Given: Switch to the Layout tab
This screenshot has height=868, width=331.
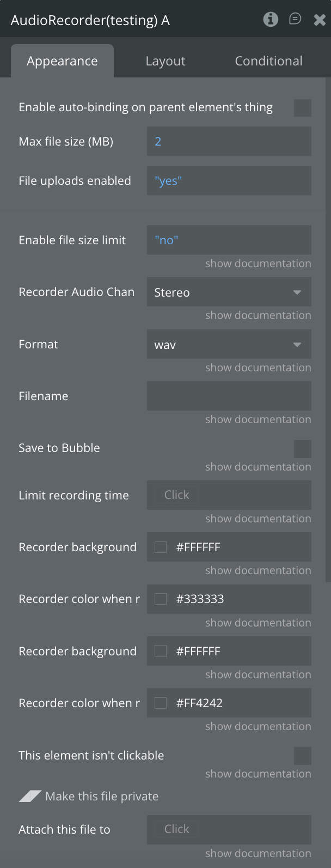Looking at the screenshot, I should (165, 61).
